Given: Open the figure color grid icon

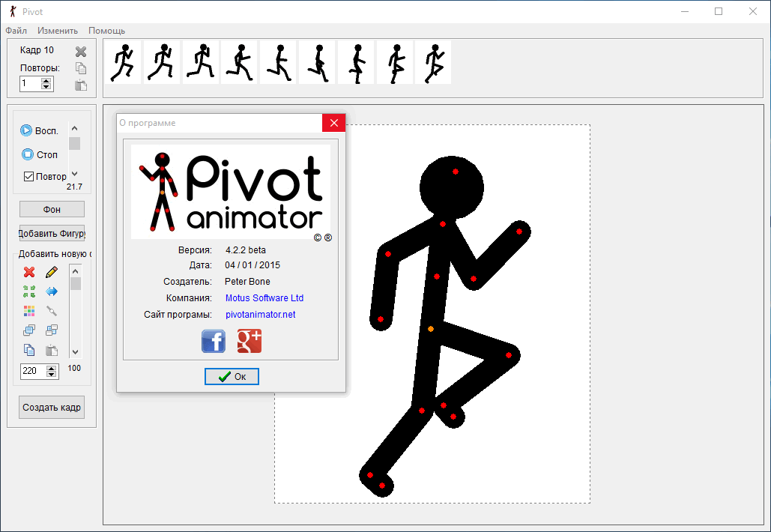Looking at the screenshot, I should [x=29, y=311].
